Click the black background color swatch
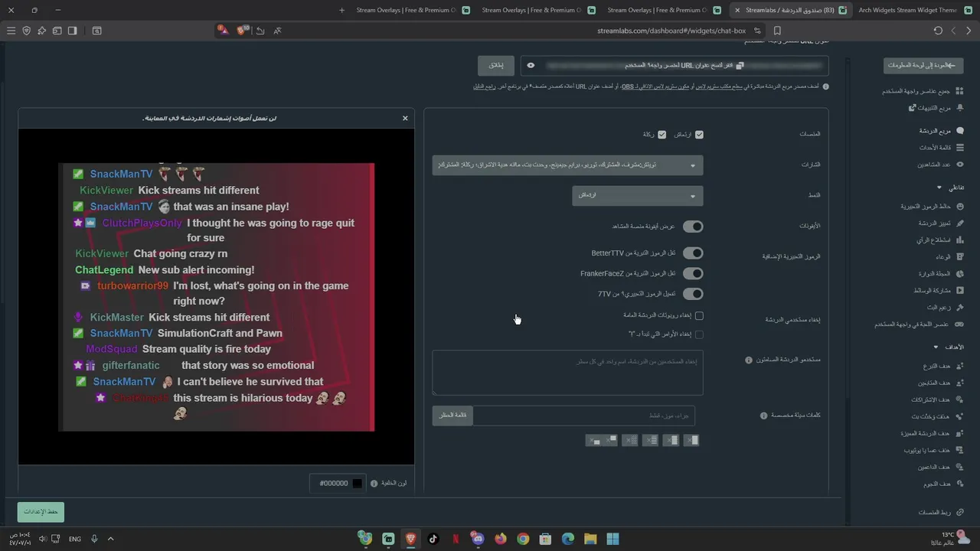Viewport: 980px width, 551px height. coord(357,484)
